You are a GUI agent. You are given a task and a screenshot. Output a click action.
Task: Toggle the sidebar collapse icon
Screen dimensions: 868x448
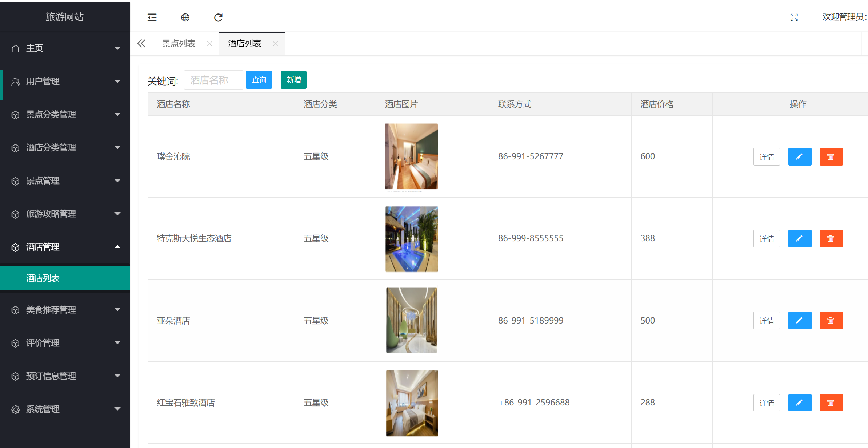(x=152, y=17)
